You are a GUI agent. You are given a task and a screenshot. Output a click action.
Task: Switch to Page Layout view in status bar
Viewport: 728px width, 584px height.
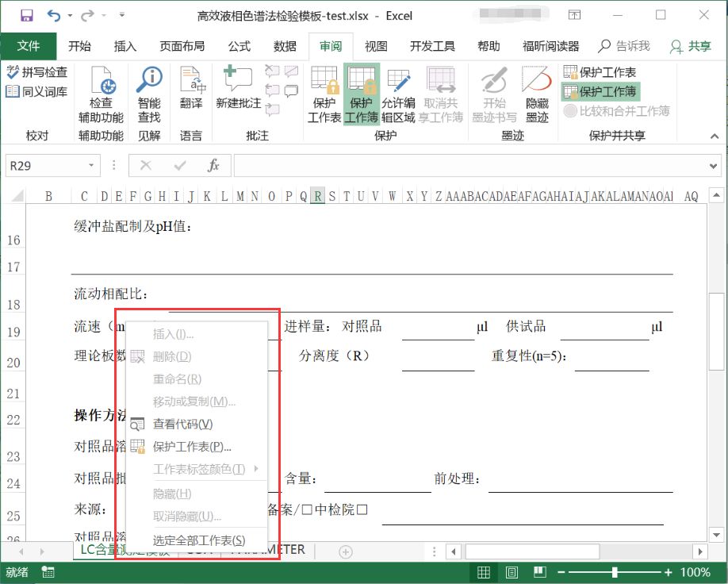512,571
